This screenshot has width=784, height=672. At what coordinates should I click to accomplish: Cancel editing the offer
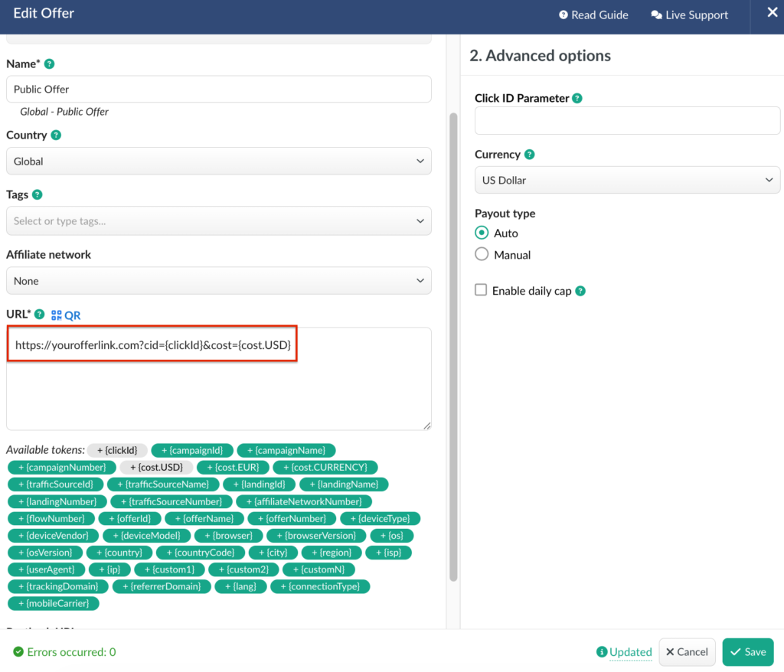tap(687, 652)
